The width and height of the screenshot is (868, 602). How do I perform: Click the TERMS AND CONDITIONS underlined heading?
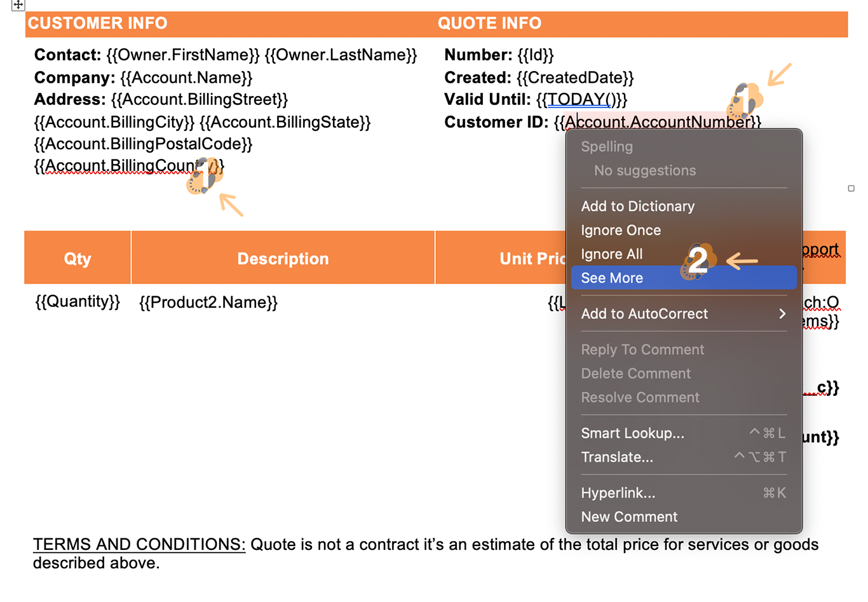(x=139, y=545)
